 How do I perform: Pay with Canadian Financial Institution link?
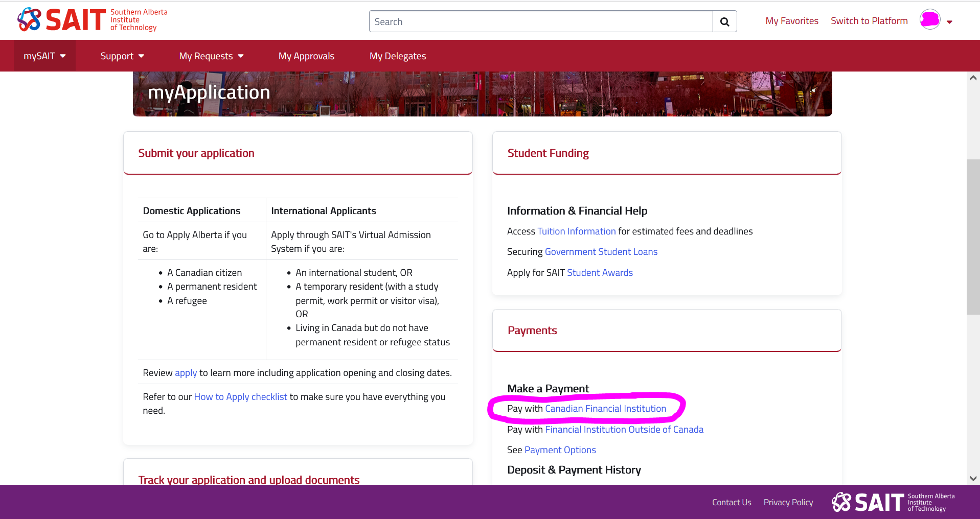point(606,409)
